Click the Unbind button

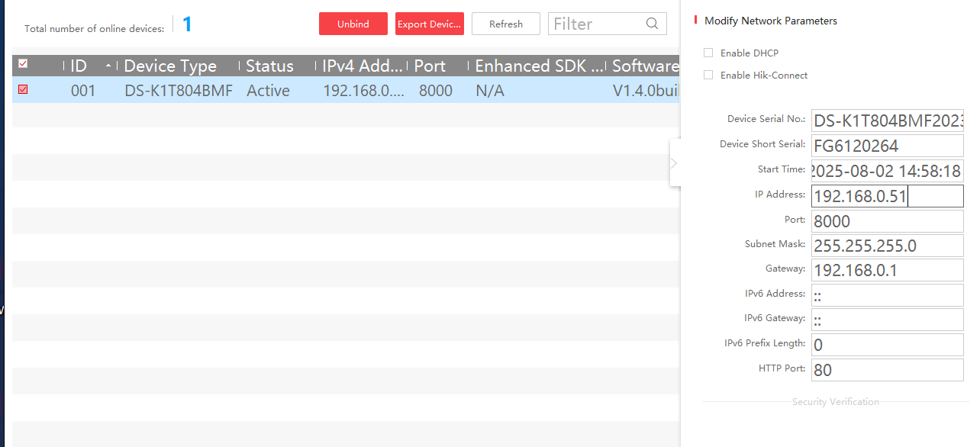coord(353,24)
